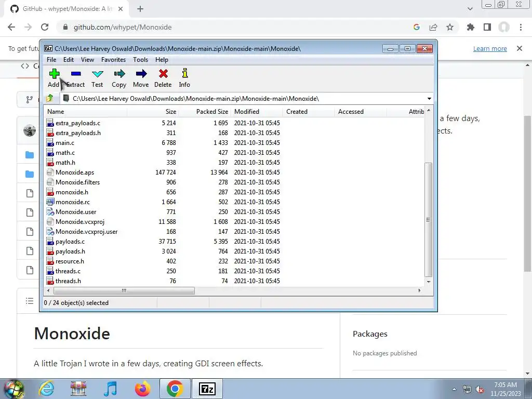
Task: Click the file list scroll-right arrow
Action: [x=420, y=290]
